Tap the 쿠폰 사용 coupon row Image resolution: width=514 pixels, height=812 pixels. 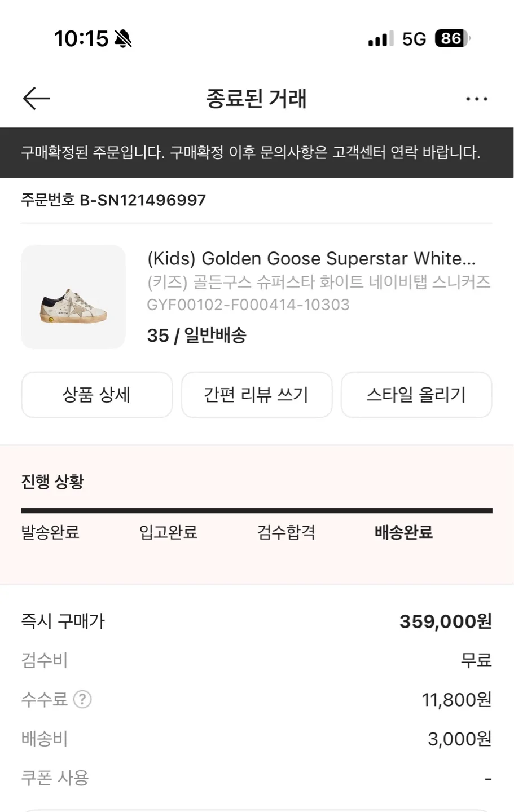(257, 778)
